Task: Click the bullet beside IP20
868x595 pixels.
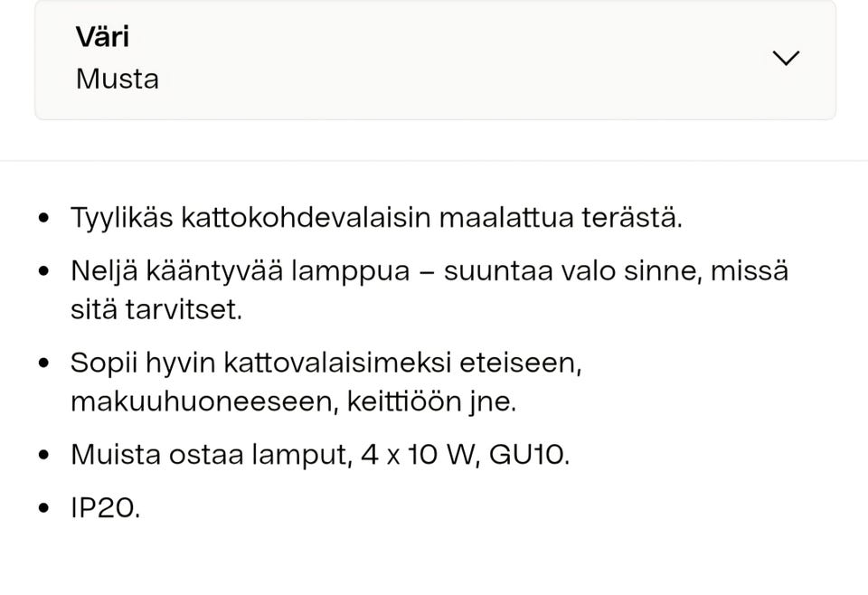Action: tap(44, 509)
